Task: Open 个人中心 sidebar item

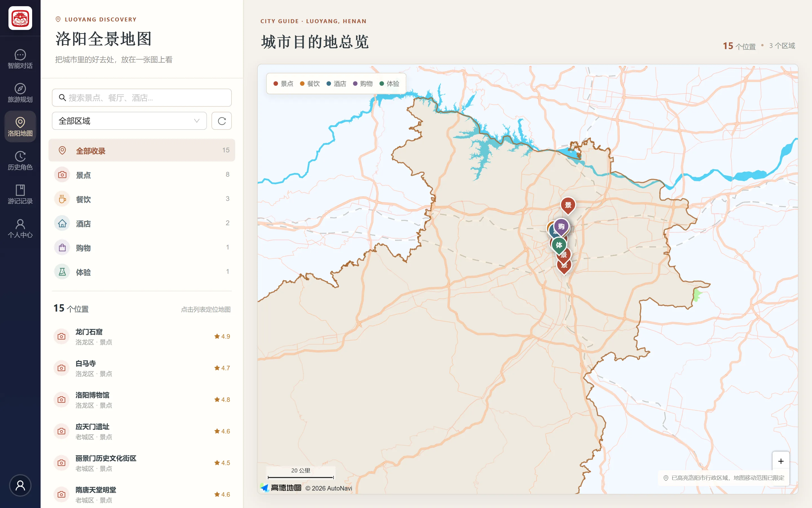Action: [x=20, y=229]
